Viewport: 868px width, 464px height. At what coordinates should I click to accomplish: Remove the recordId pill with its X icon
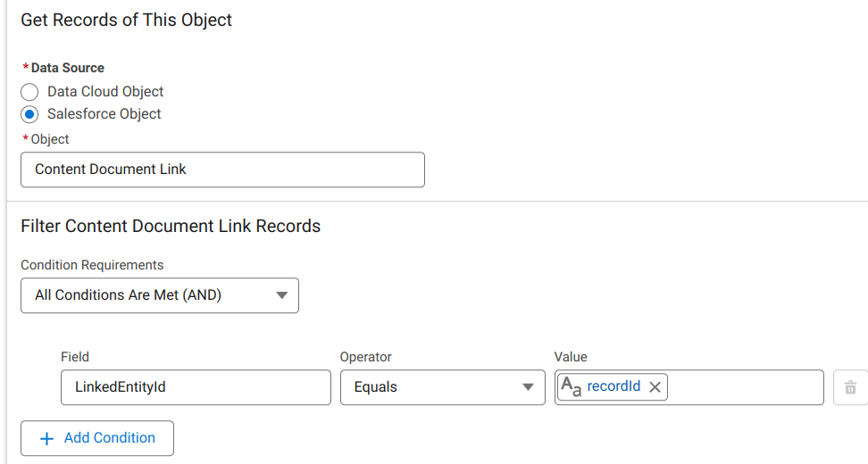(x=655, y=387)
